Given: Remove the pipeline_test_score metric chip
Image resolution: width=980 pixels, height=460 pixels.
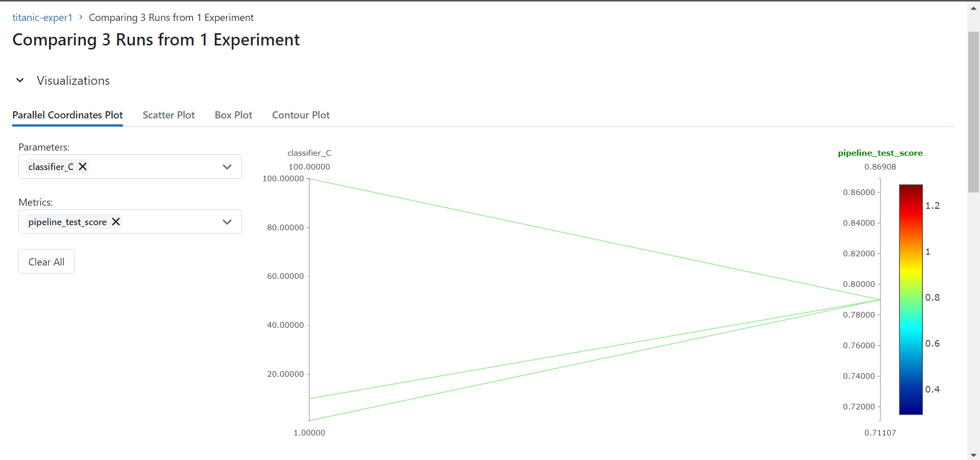Looking at the screenshot, I should (x=116, y=222).
